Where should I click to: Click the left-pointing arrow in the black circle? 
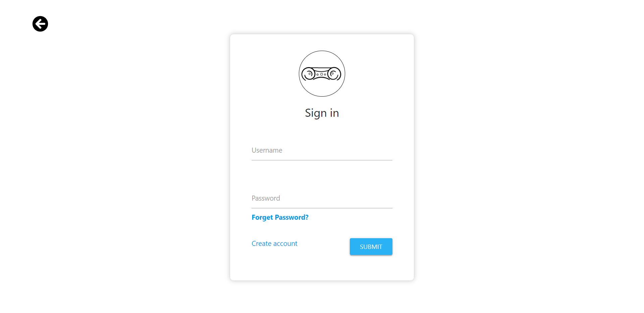click(40, 24)
